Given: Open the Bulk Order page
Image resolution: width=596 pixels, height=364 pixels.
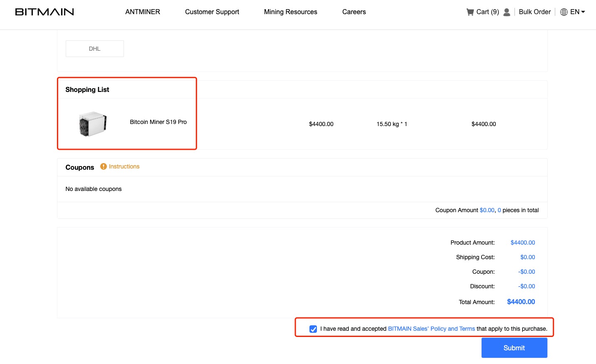Looking at the screenshot, I should 535,12.
